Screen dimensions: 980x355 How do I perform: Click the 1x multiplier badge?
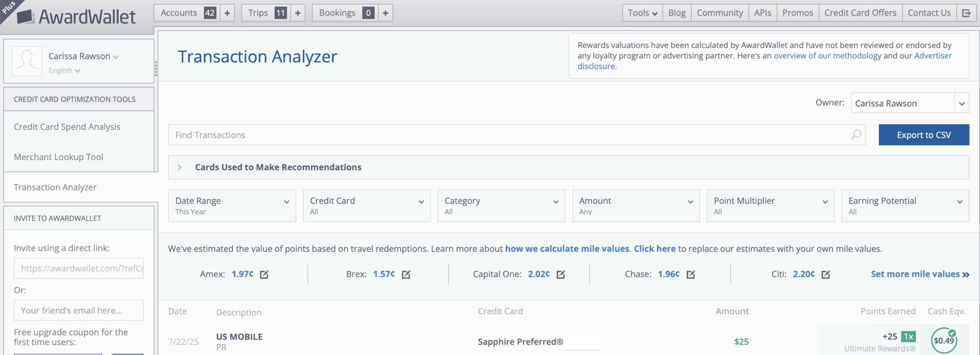(x=908, y=337)
